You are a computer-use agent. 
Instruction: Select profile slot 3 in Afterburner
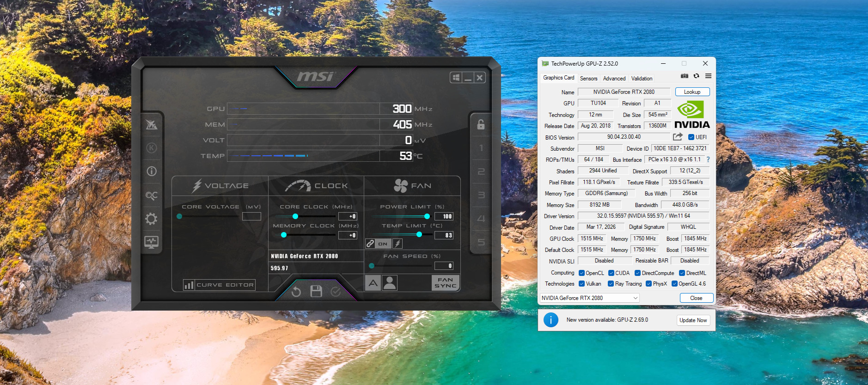click(x=481, y=195)
